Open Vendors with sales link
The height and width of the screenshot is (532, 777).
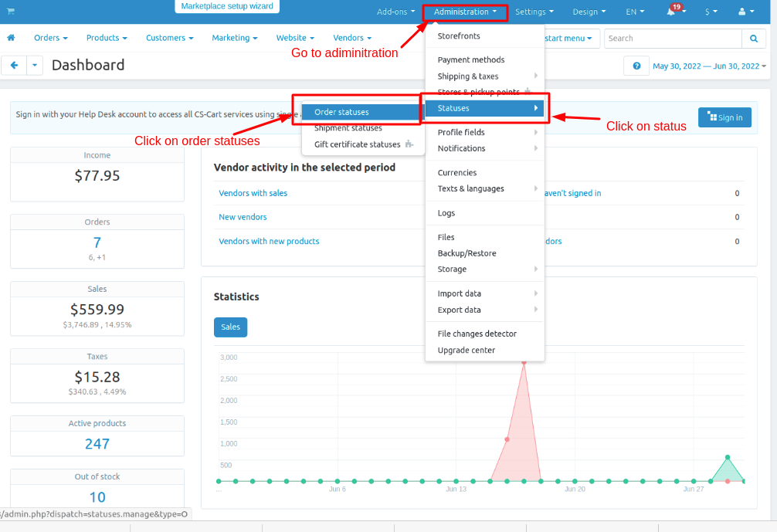[x=253, y=193]
